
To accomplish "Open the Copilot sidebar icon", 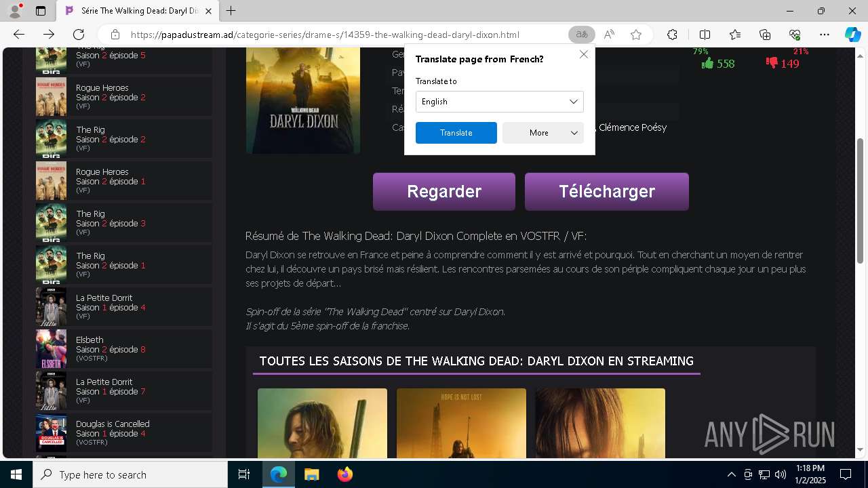I will pos(852,35).
